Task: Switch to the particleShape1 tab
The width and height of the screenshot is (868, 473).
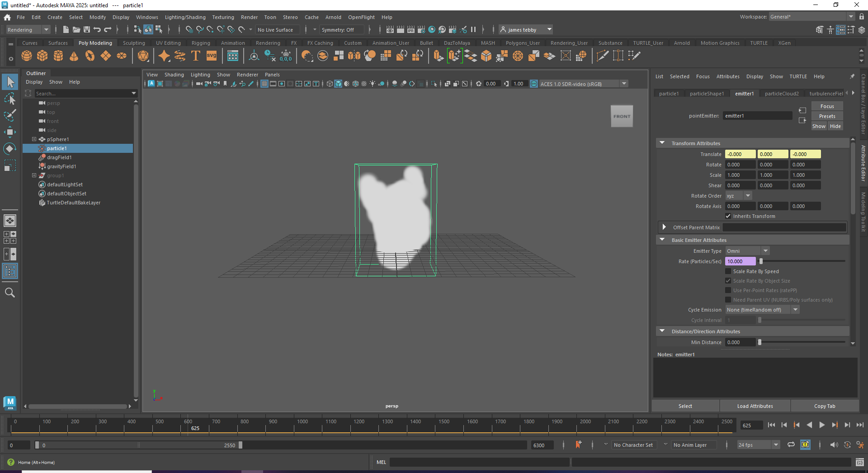Action: point(707,93)
